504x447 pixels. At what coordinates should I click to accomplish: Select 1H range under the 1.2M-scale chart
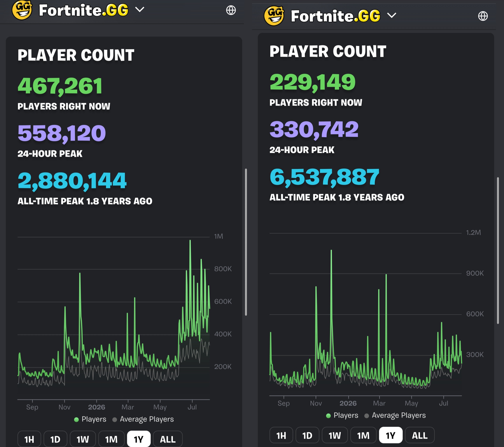click(x=281, y=435)
